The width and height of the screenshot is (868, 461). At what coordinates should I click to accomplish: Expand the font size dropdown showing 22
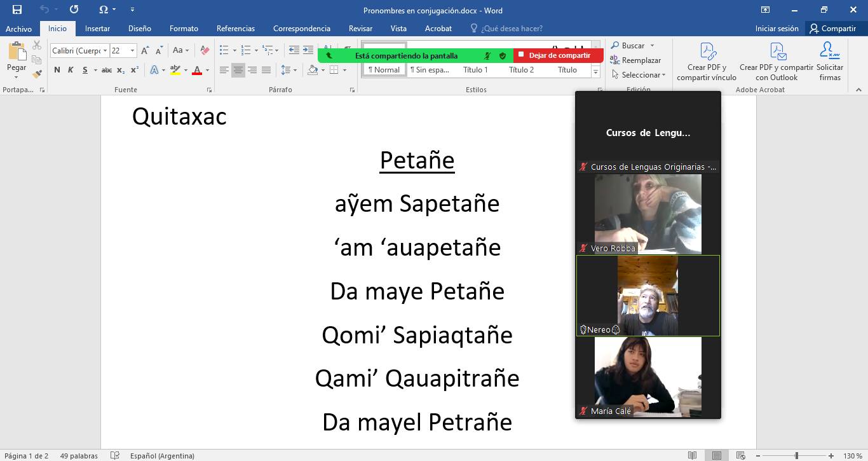132,51
